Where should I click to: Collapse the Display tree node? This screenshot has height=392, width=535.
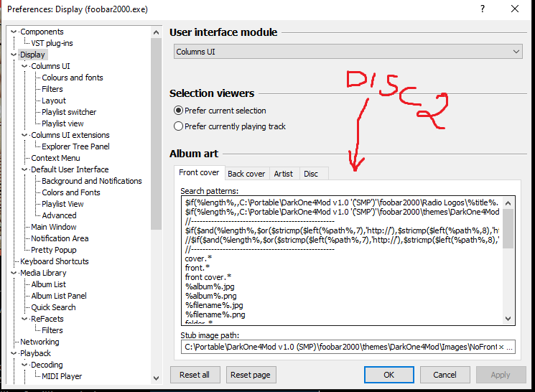[x=14, y=55]
